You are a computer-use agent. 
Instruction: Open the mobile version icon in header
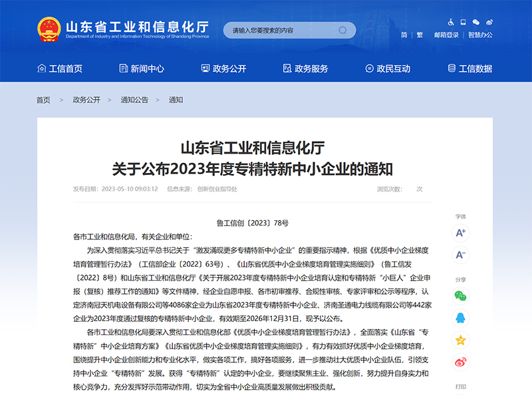(x=463, y=22)
